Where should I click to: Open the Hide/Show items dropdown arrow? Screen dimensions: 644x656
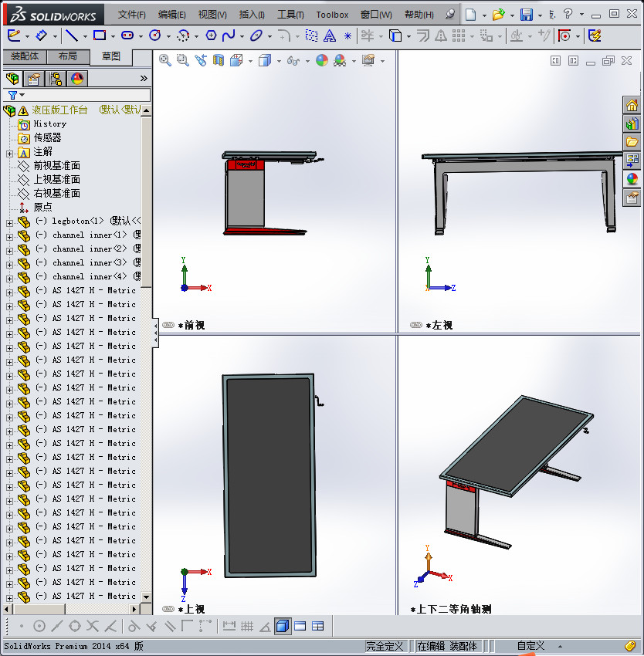pyautogui.click(x=308, y=62)
